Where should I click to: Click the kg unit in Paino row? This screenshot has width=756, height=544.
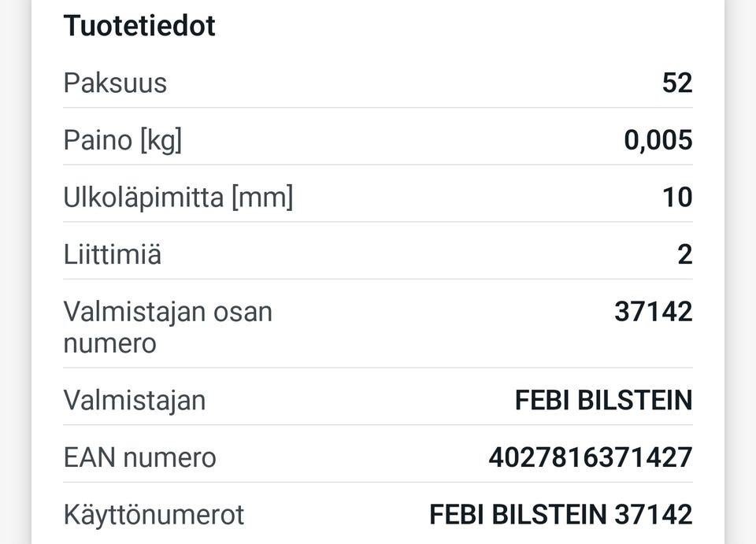tap(161, 141)
